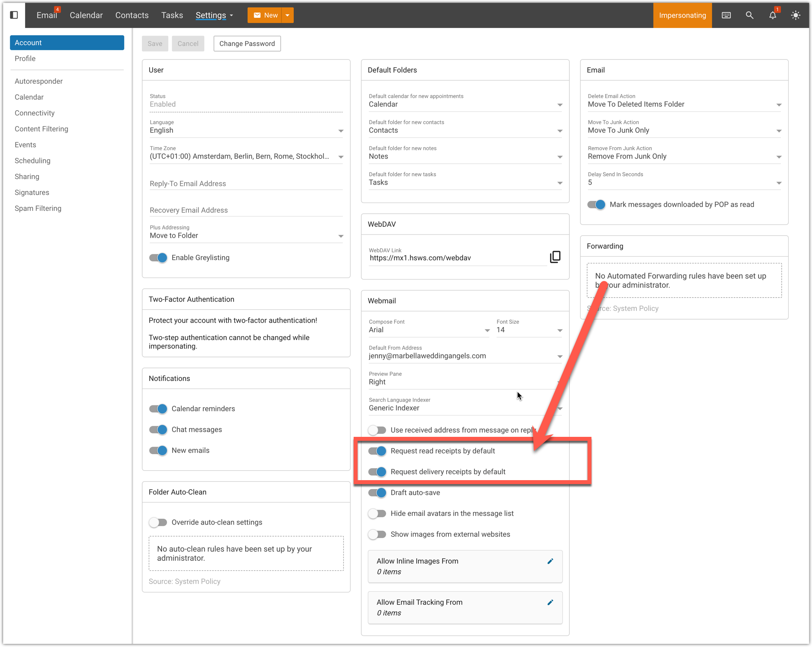Enable Override auto-clean settings
Screen dimensions: 812x647
pos(158,522)
